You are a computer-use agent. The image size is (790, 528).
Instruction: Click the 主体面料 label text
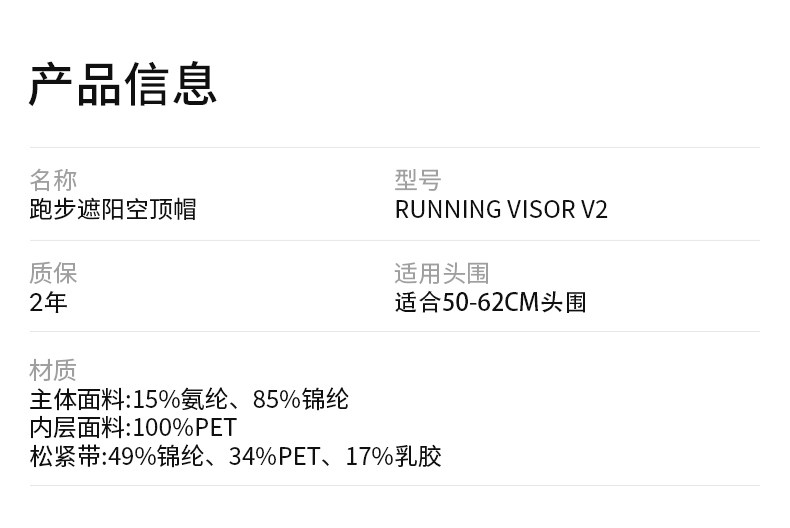click(76, 399)
